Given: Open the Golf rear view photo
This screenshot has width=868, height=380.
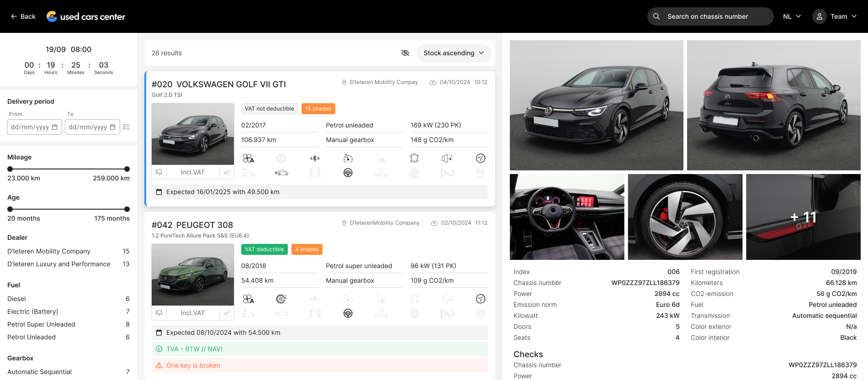Looking at the screenshot, I should (774, 105).
